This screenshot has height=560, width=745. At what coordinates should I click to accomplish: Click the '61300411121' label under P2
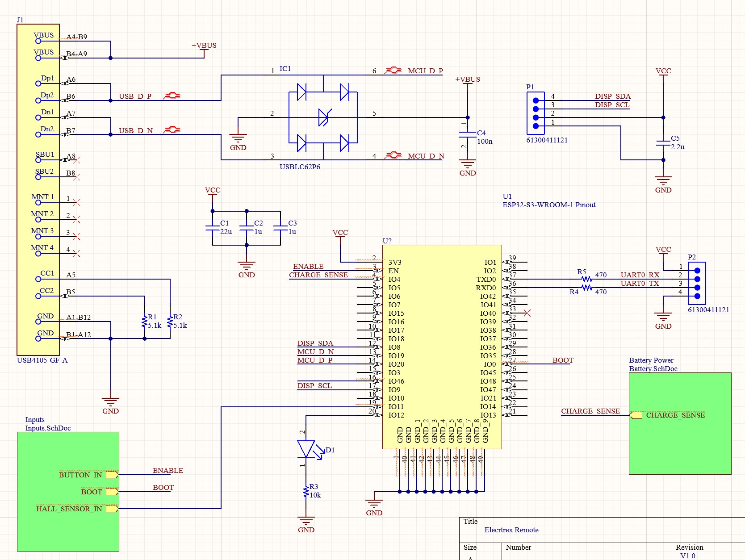click(x=708, y=309)
